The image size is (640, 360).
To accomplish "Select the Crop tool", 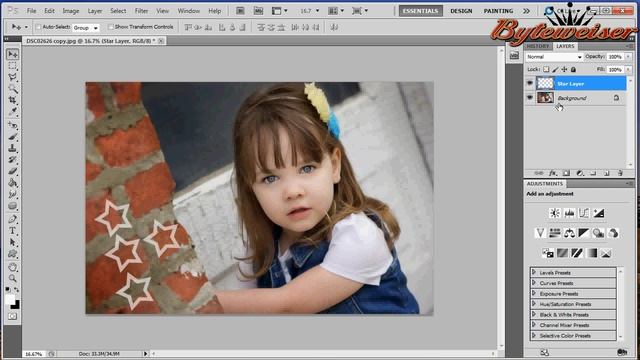I will 13,100.
